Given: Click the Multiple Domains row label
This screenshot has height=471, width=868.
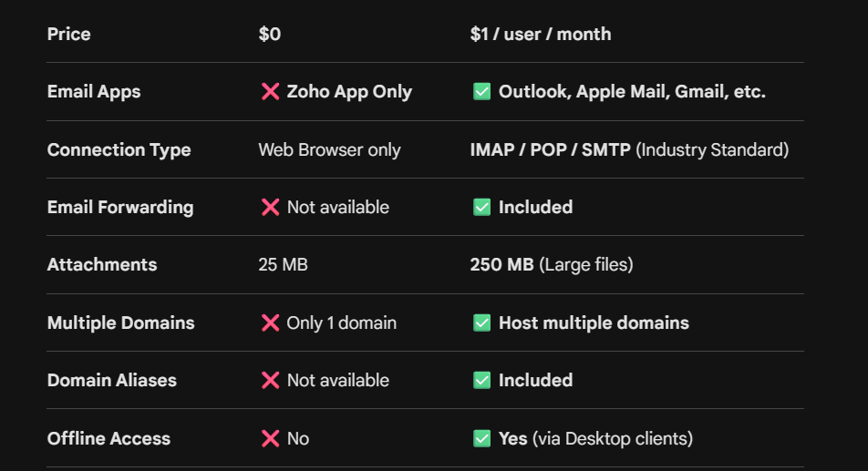Looking at the screenshot, I should (120, 323).
